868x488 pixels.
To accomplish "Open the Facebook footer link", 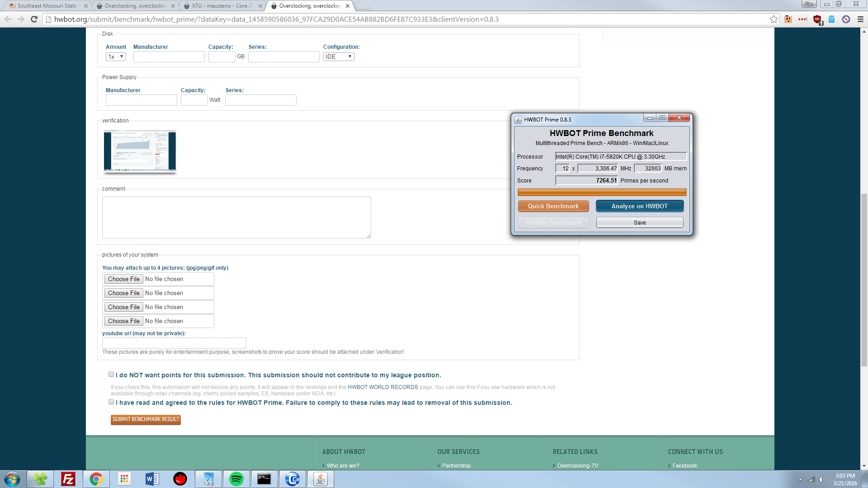I will 684,465.
